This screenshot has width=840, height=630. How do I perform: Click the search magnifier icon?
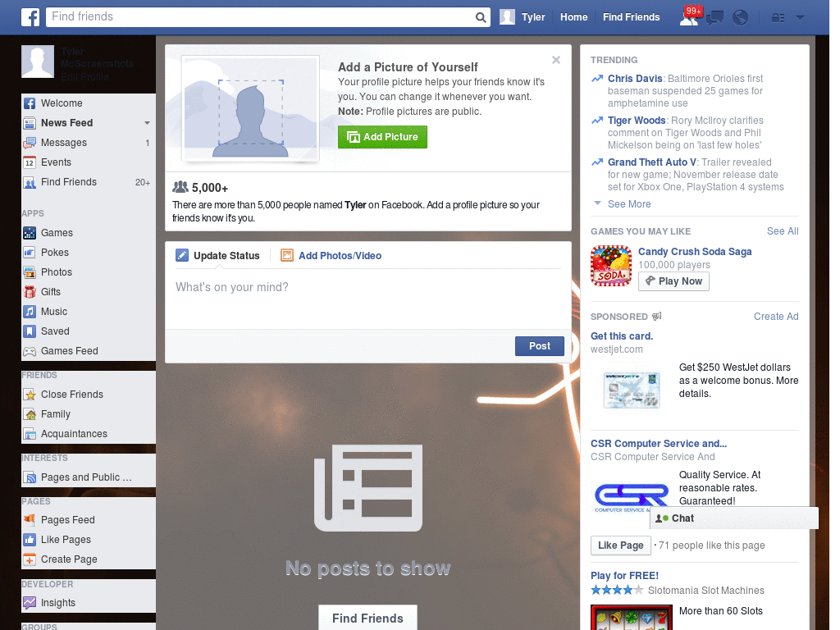[481, 18]
